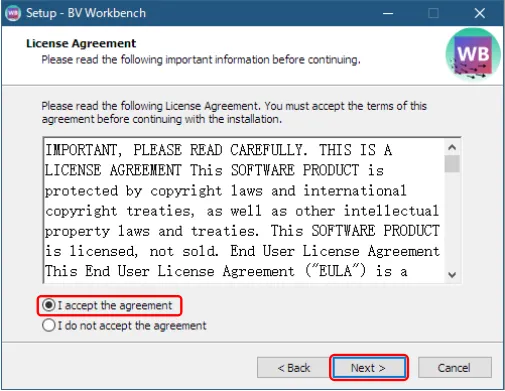Screen dimensions: 505x391
Task: Click the small WB icon in title bar
Action: 13,13
